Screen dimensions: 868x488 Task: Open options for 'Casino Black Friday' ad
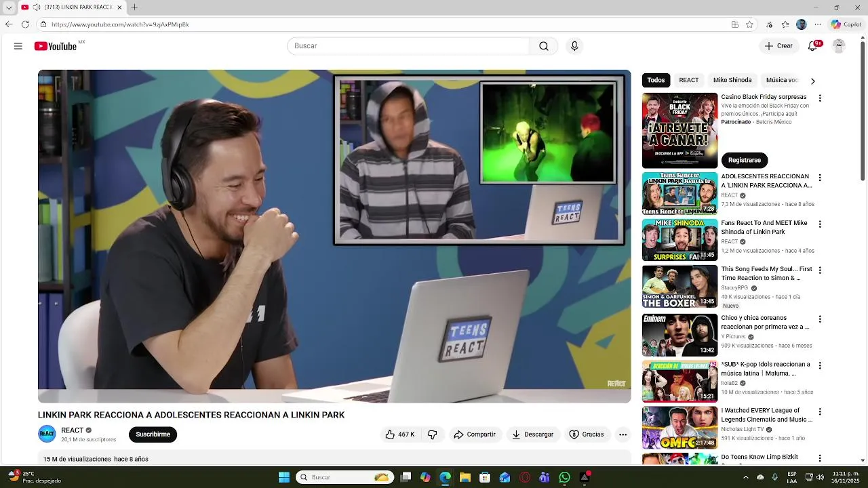tap(820, 98)
